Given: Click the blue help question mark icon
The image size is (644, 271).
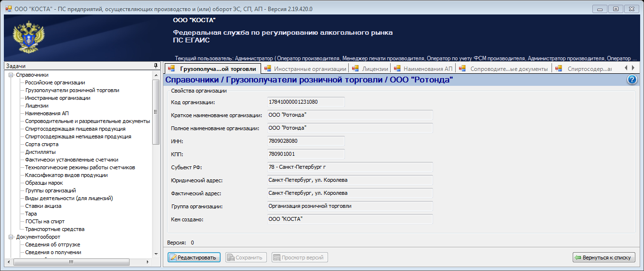Looking at the screenshot, I should click(632, 80).
